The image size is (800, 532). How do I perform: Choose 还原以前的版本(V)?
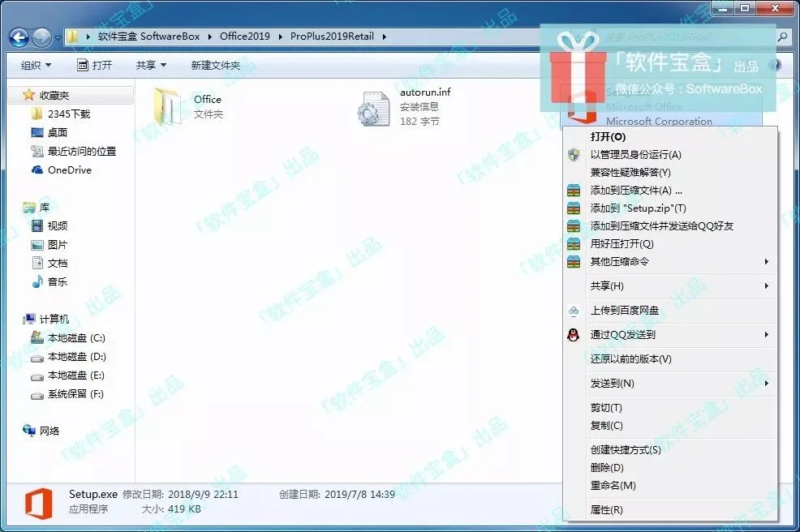tap(670, 359)
